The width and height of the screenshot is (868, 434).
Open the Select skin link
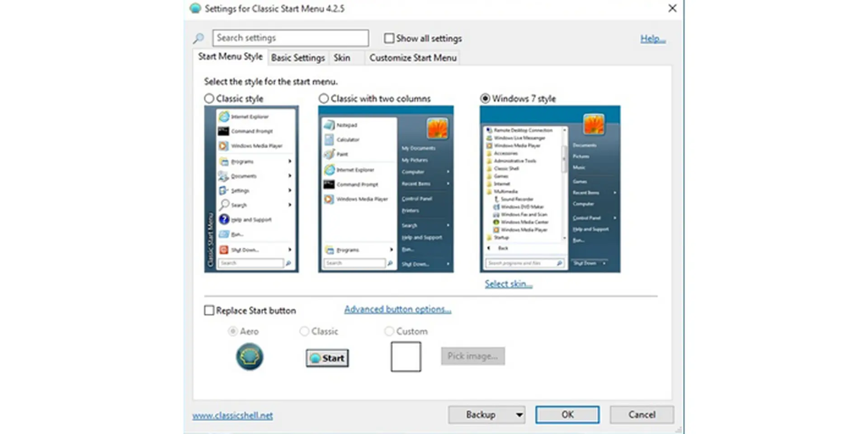[509, 284]
